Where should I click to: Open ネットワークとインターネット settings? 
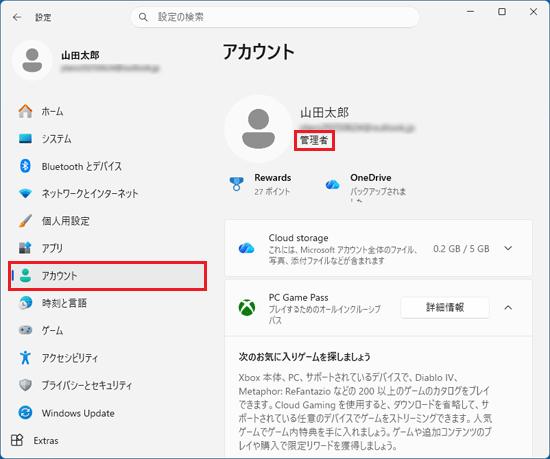coord(107,193)
